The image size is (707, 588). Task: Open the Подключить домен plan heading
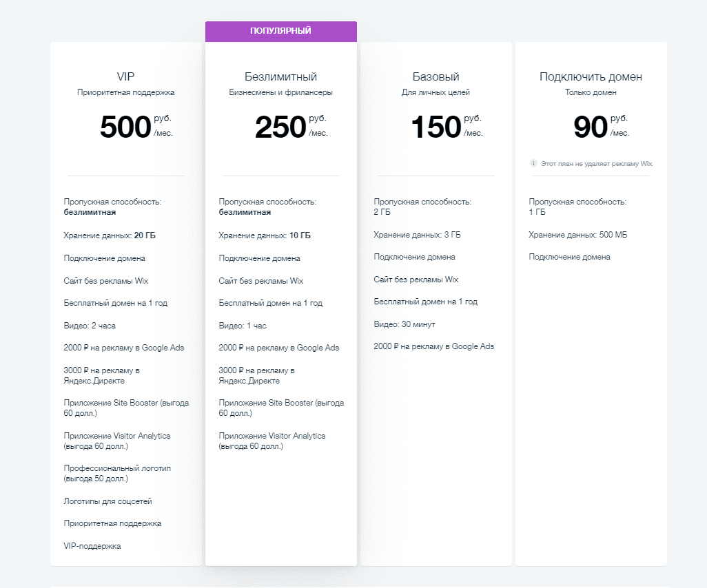(591, 76)
